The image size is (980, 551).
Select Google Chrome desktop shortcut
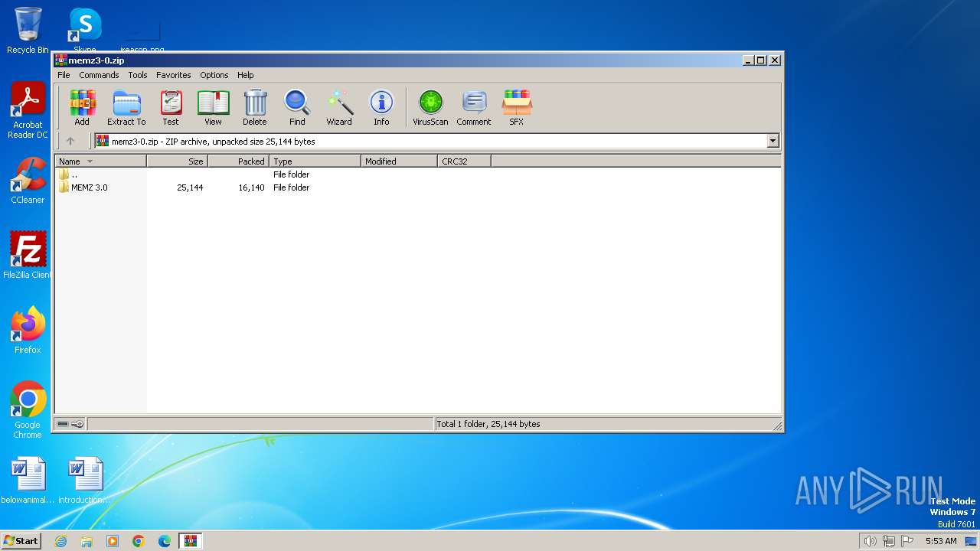pos(28,410)
